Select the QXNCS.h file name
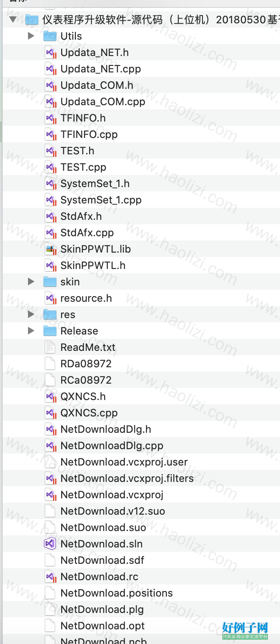This screenshot has width=280, height=644. click(83, 396)
